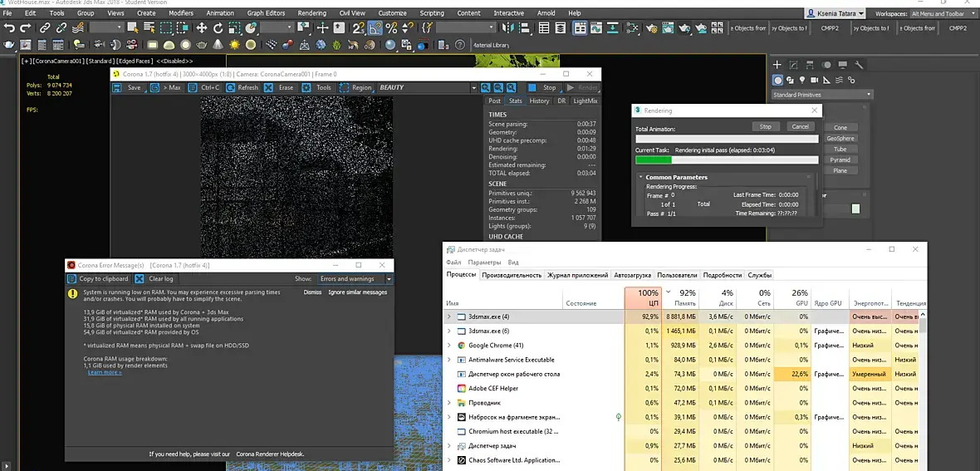Click the teapot render icon
This screenshot has width=980, height=471.
(x=684, y=28)
